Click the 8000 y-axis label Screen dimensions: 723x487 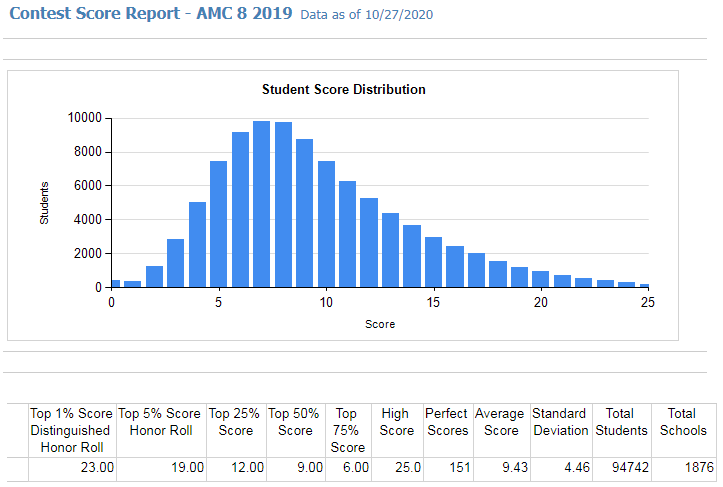[88, 152]
